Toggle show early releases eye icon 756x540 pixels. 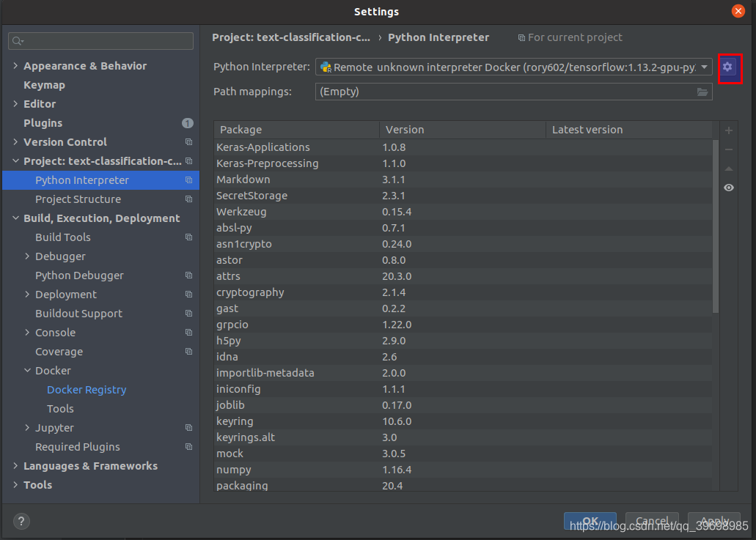pos(728,188)
